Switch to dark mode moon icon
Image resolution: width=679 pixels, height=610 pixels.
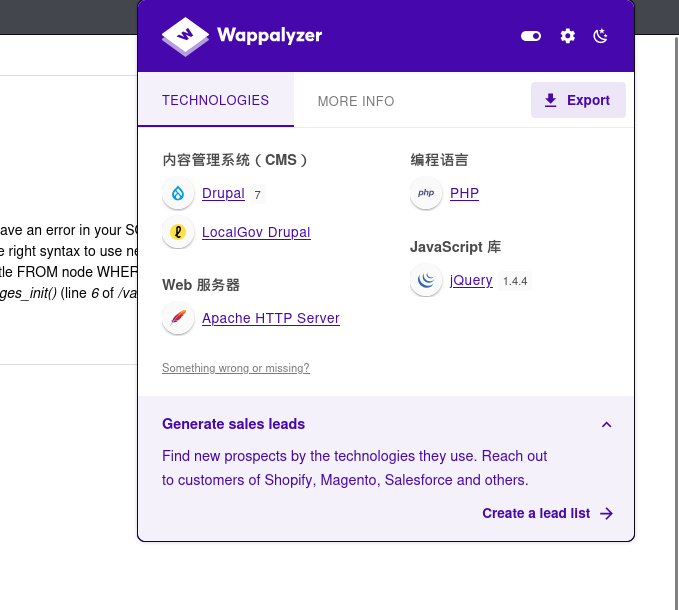[600, 36]
